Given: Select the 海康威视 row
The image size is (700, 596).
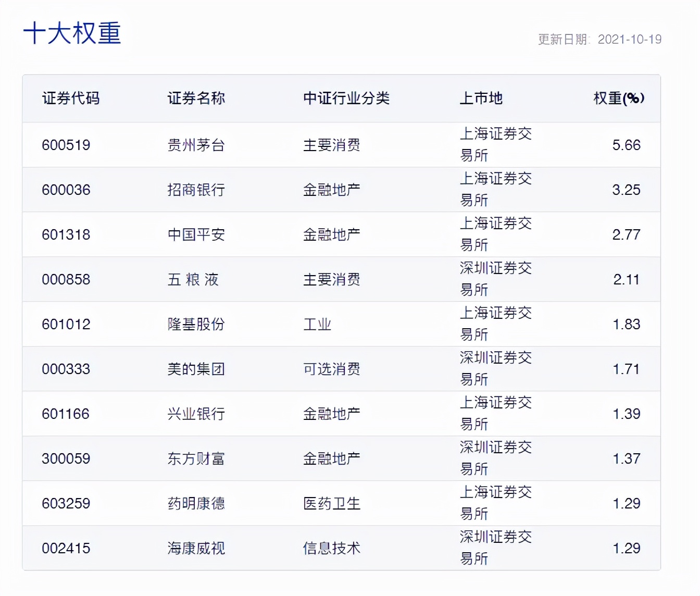Looking at the screenshot, I should click(195, 548).
